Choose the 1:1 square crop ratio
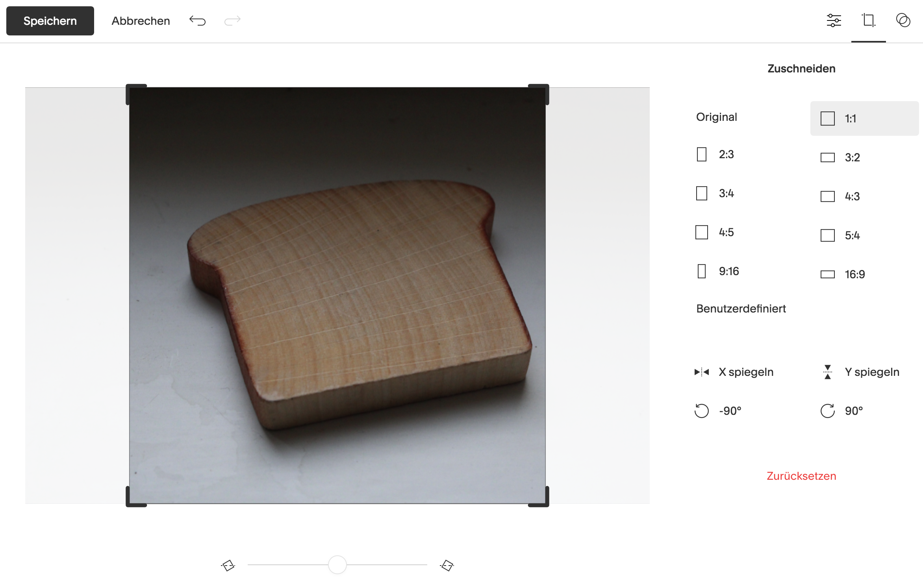Viewport: 923px width, 588px height. [864, 118]
